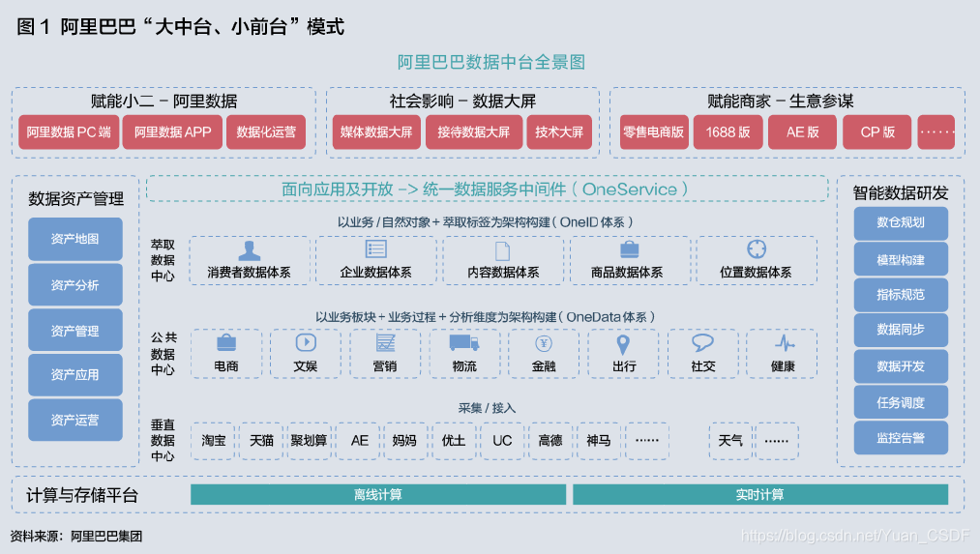Open the 任务调度 button
The width and height of the screenshot is (980, 554).
coord(901,402)
